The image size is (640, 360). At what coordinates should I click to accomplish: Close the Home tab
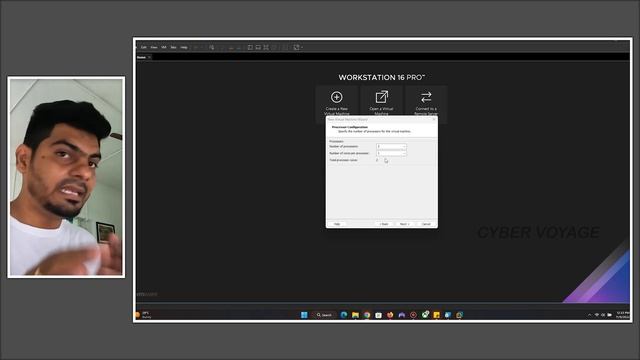pos(149,57)
